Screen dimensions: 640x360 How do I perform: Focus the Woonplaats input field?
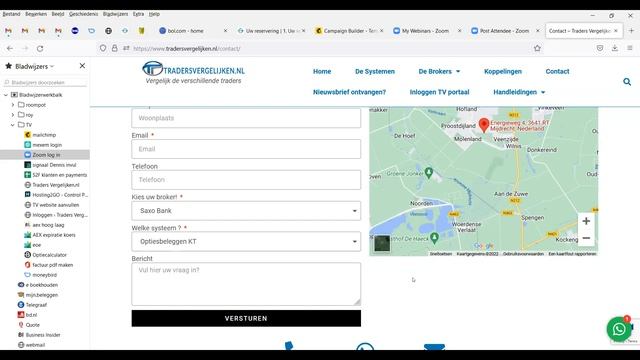[246, 118]
